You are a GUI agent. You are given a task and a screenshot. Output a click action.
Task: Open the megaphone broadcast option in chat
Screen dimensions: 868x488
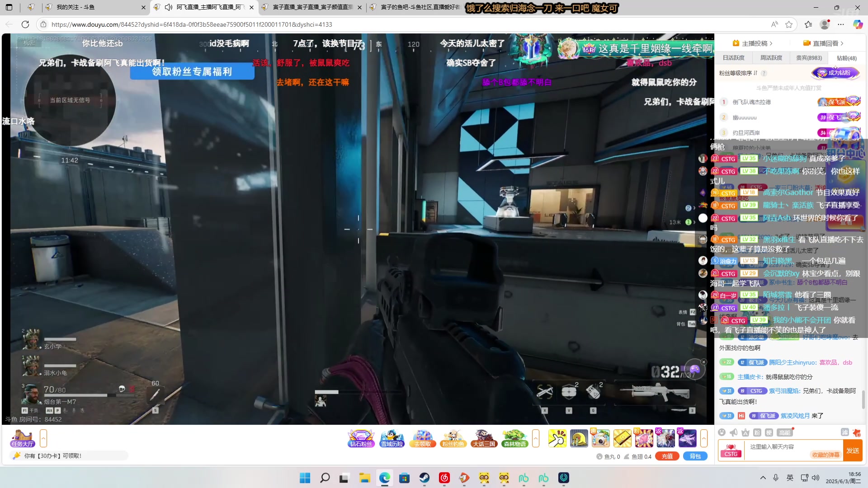tap(734, 432)
